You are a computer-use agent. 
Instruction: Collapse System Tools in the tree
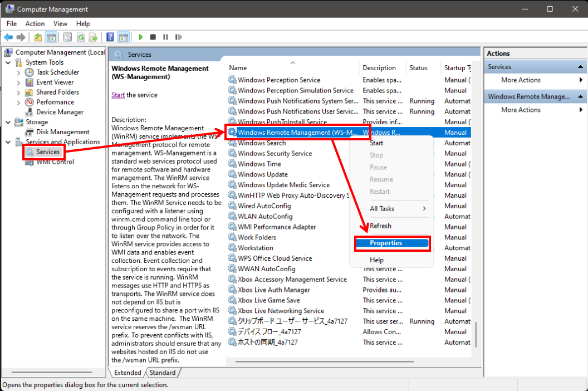(x=9, y=62)
